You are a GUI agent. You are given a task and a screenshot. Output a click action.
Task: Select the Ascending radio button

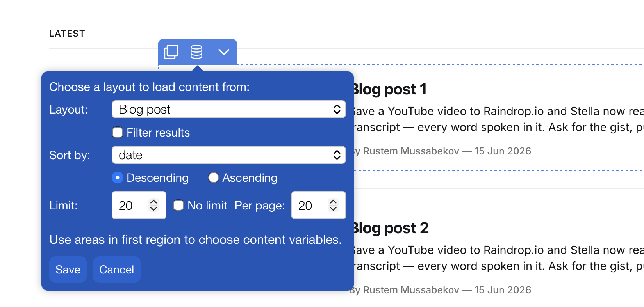(213, 177)
